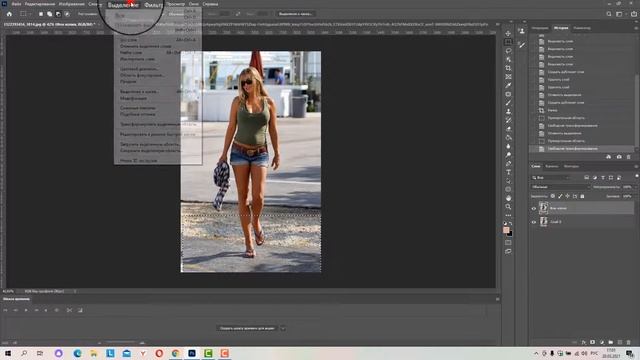Open the Справка menu
Viewport: 640px width, 360px height.
[x=210, y=4]
